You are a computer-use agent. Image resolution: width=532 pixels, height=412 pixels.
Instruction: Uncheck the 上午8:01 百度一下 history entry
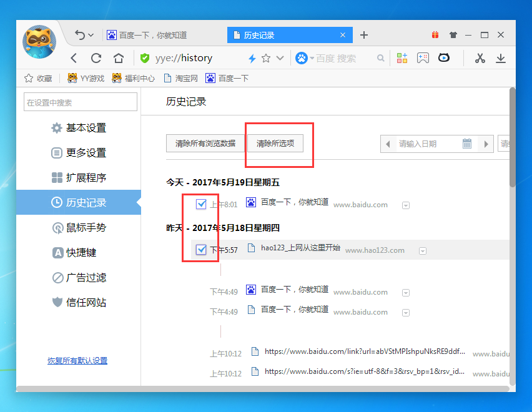click(x=201, y=204)
